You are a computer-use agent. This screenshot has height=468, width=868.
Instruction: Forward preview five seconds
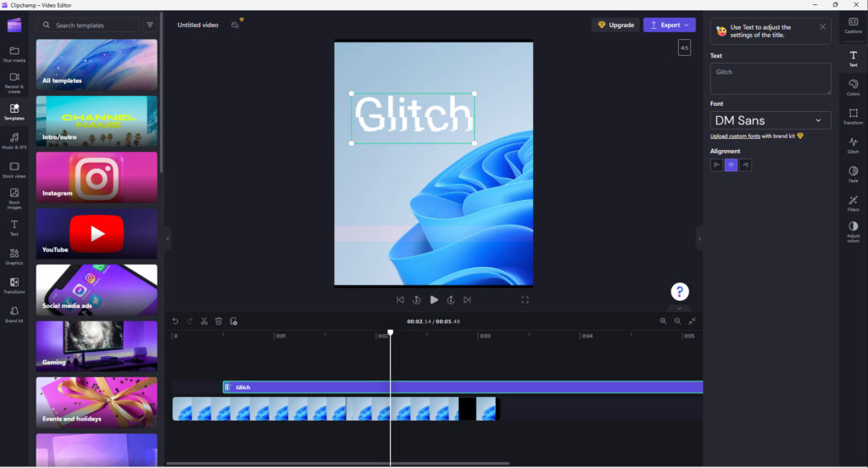click(x=451, y=299)
